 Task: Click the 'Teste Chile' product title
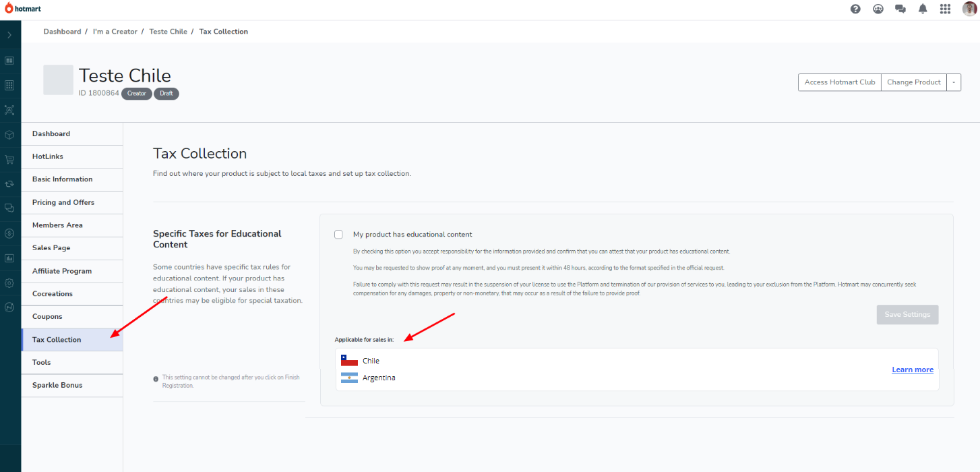click(x=125, y=76)
